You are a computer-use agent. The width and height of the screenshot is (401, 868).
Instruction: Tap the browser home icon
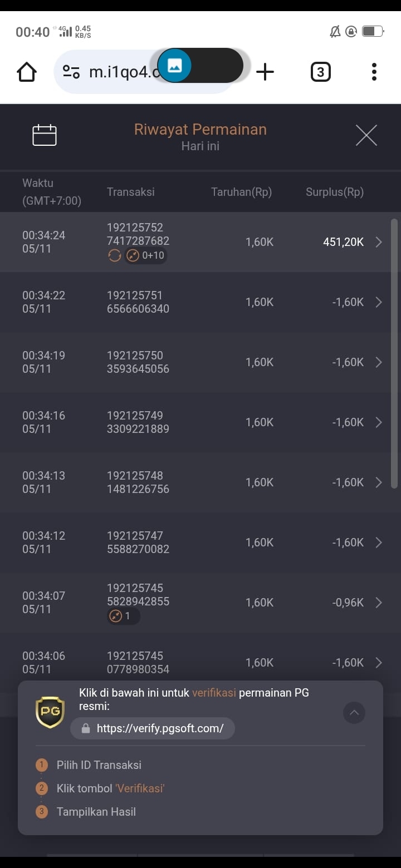pyautogui.click(x=27, y=72)
